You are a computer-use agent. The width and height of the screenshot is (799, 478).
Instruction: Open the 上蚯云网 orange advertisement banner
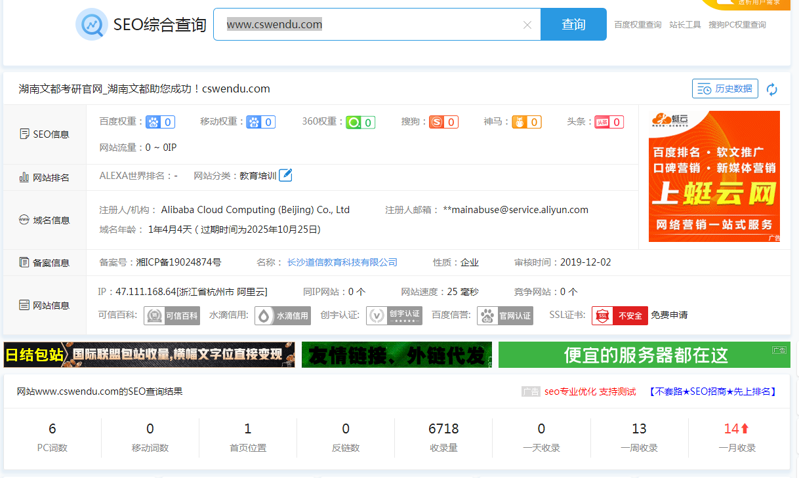[714, 176]
